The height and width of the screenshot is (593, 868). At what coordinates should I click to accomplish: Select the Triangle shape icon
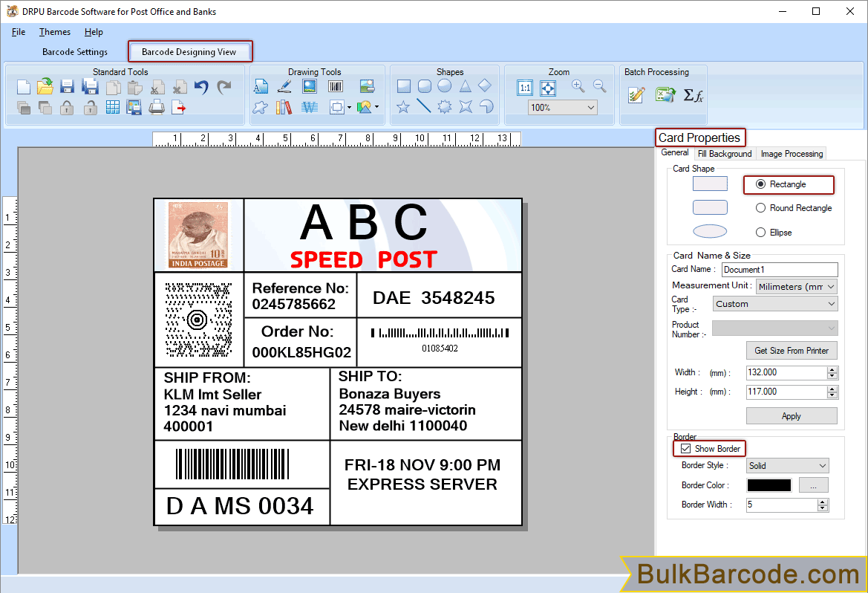click(x=465, y=86)
